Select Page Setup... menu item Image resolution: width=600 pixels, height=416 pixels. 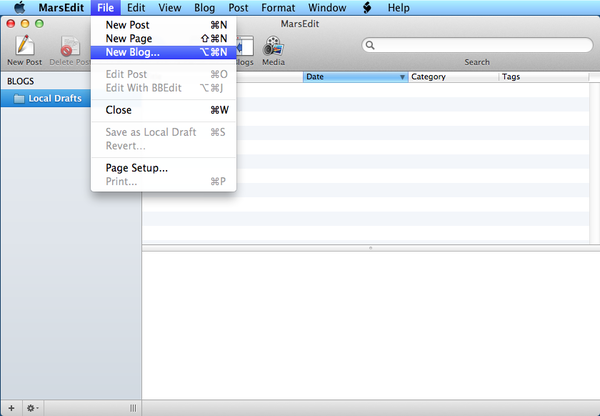[163, 168]
